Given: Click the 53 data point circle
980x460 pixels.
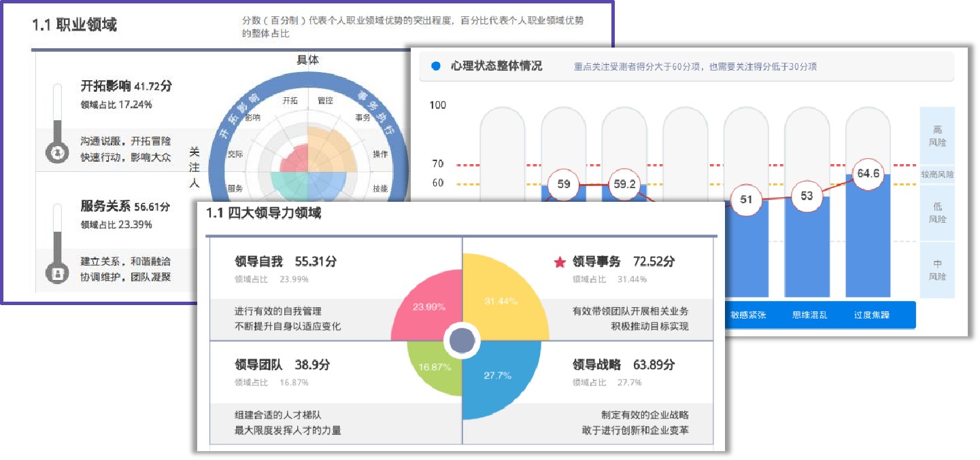Looking at the screenshot, I should pyautogui.click(x=807, y=196).
